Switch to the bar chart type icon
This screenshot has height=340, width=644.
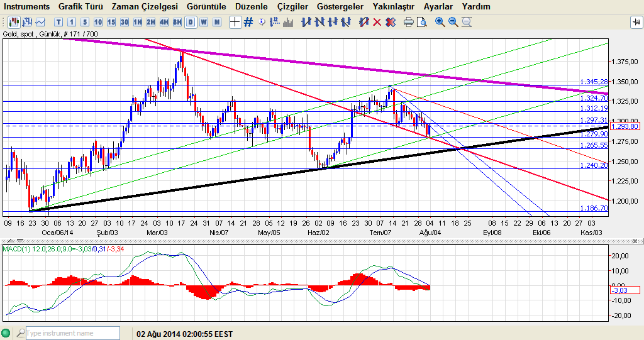tap(28, 22)
